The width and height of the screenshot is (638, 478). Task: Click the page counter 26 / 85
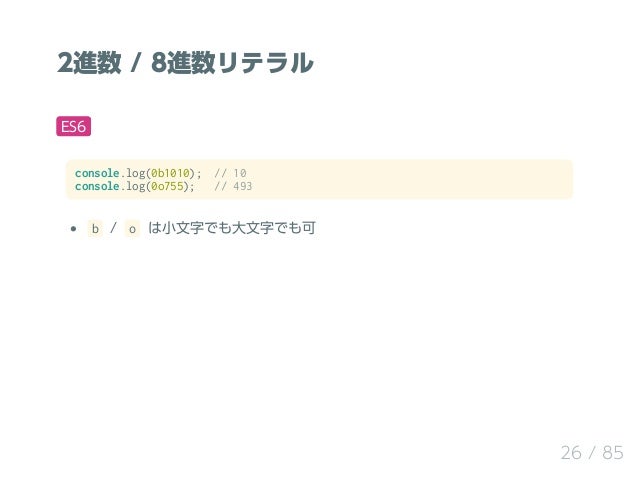592,453
